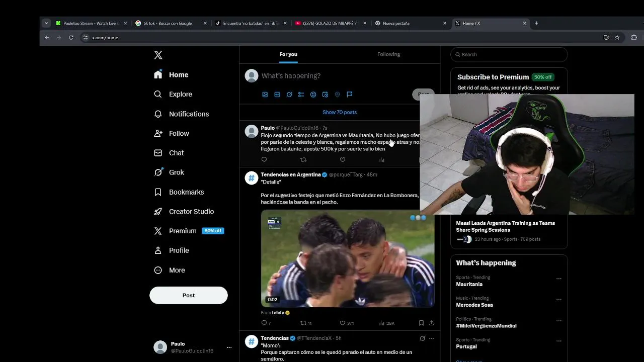Open more options for #MileiVergüenzaMundial trend

[558, 320]
